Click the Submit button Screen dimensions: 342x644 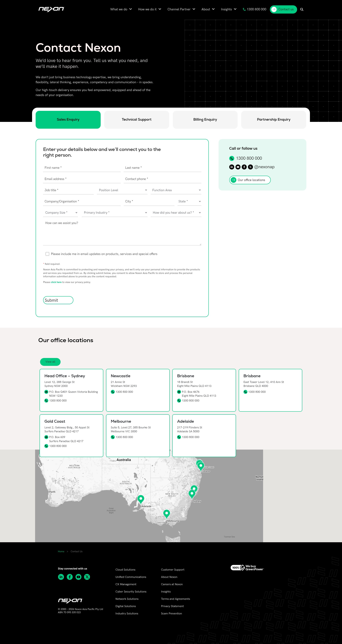[58, 300]
